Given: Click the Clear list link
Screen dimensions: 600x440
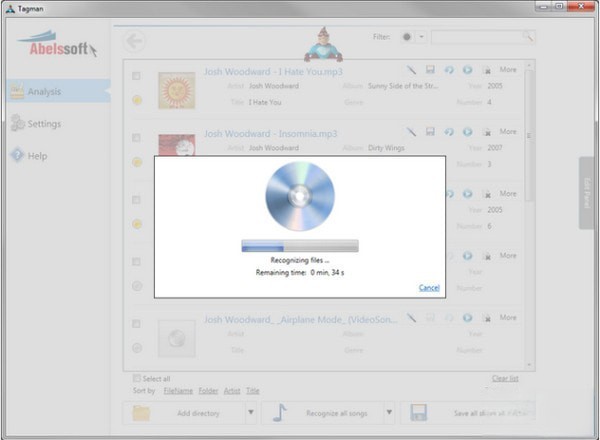Looking at the screenshot, I should point(505,378).
